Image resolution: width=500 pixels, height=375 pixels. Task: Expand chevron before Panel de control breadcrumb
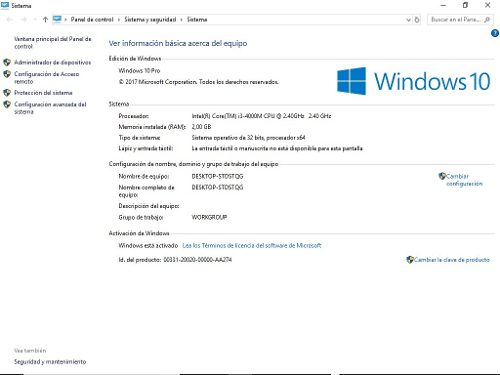65,20
